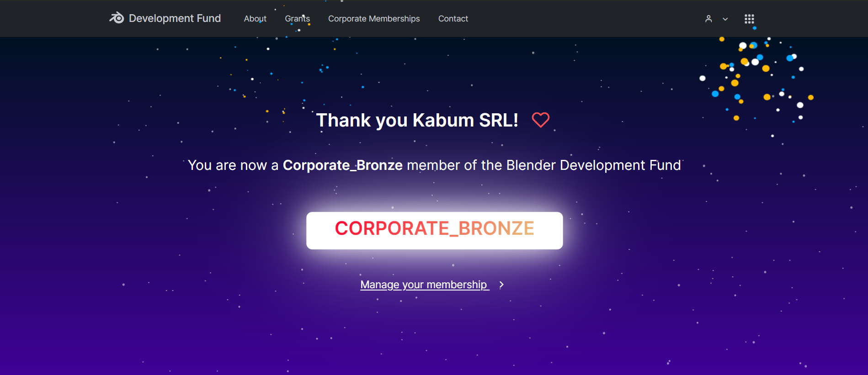Go to the Grants page

297,19
